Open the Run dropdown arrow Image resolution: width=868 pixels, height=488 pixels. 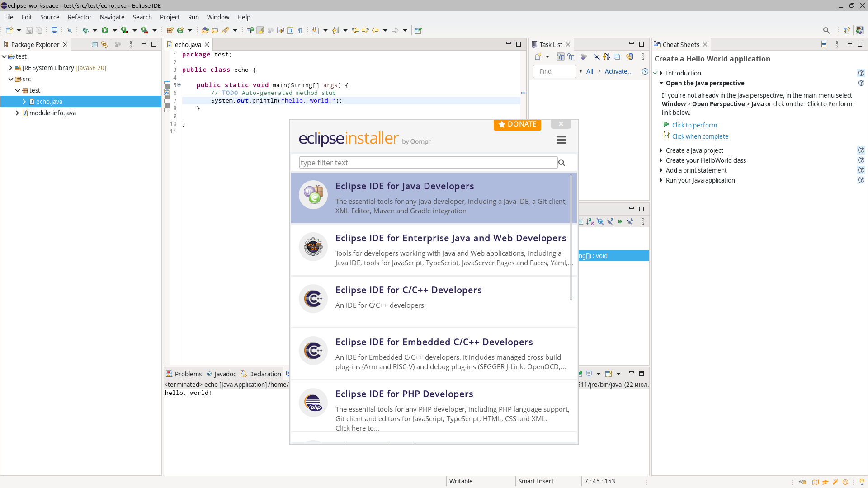point(115,30)
